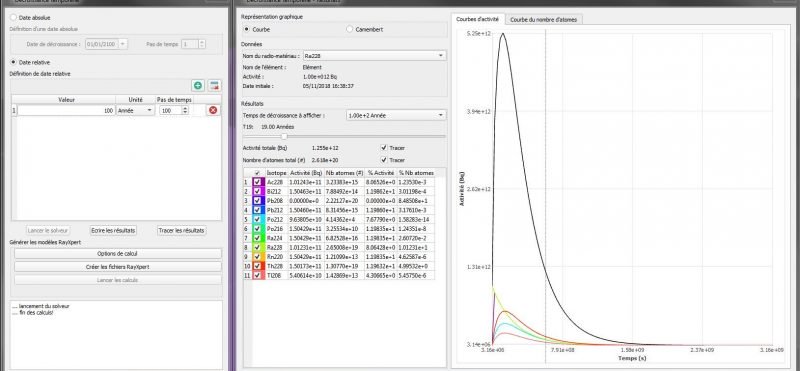The height and width of the screenshot is (371, 800).
Task: Delete row 1 using the red cross icon
Action: 213,110
